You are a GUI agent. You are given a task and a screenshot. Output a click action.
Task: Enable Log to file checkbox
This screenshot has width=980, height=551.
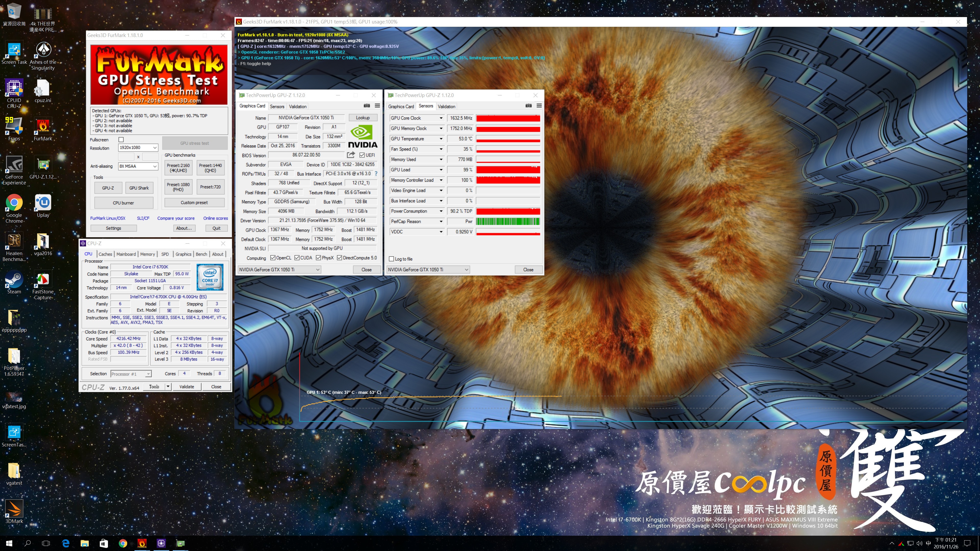[391, 259]
